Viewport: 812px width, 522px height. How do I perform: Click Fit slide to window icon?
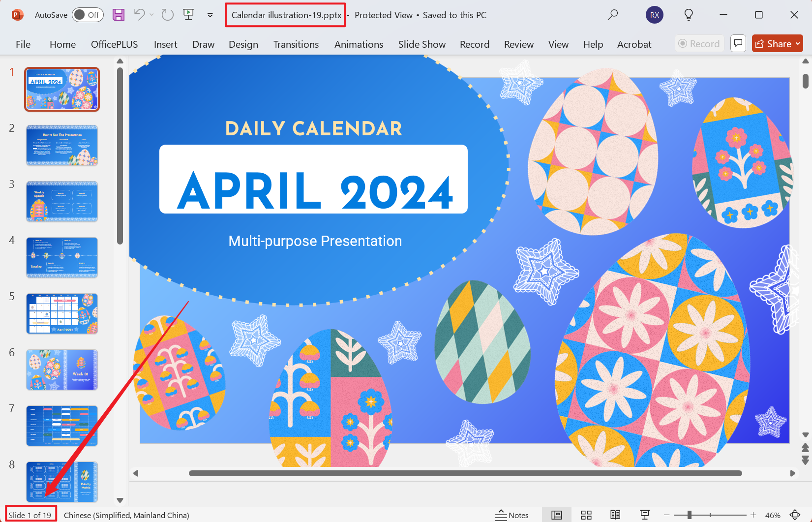(795, 515)
